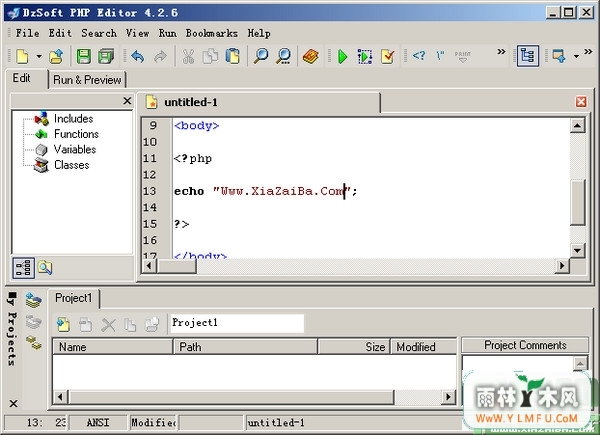This screenshot has height=435, width=600.
Task: Click the editor vertical scrollbar thumb
Action: click(577, 202)
